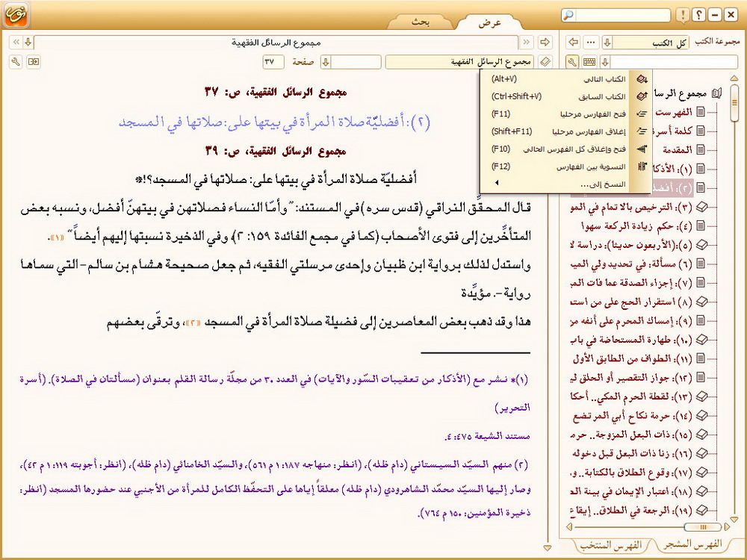Screen dimensions: 747x560
Task: Click the page number field showing ٣٧
Action: 273,61
